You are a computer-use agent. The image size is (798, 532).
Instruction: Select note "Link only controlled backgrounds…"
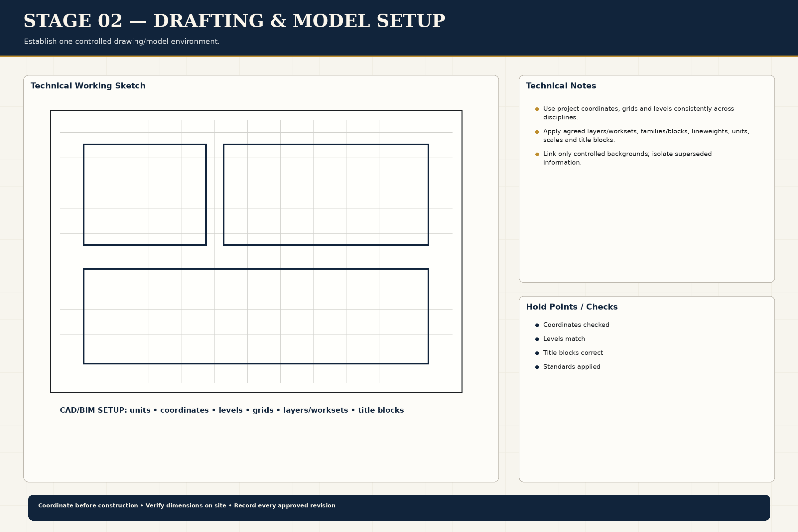pos(627,158)
